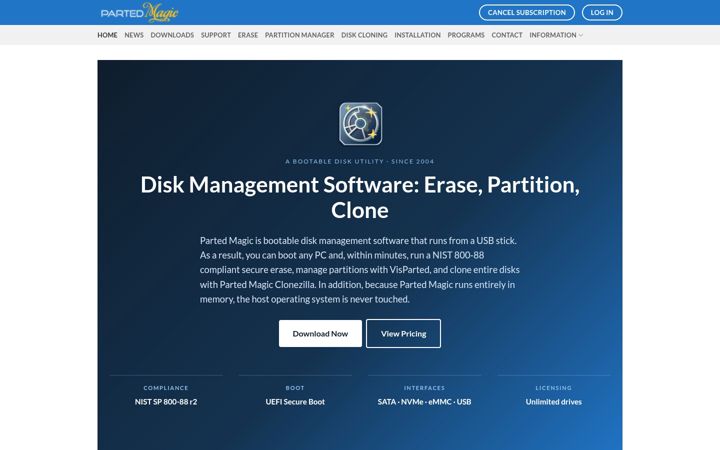Go to Disk Cloning page
The image size is (720, 450).
(364, 35)
